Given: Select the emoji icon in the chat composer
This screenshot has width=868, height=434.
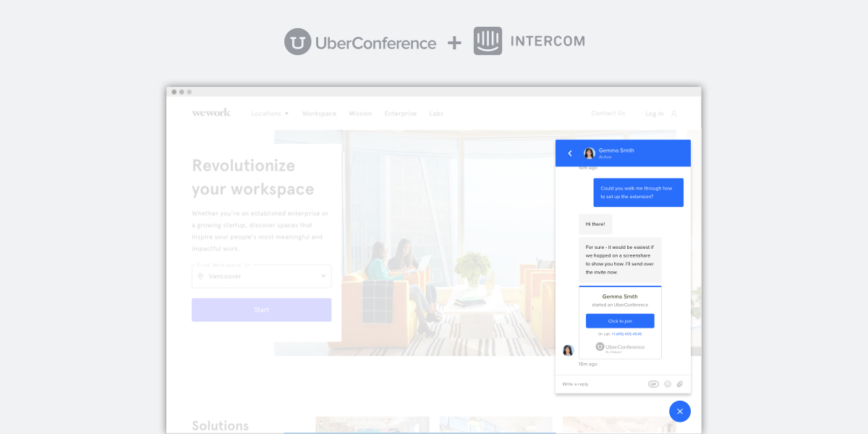Looking at the screenshot, I should click(667, 384).
